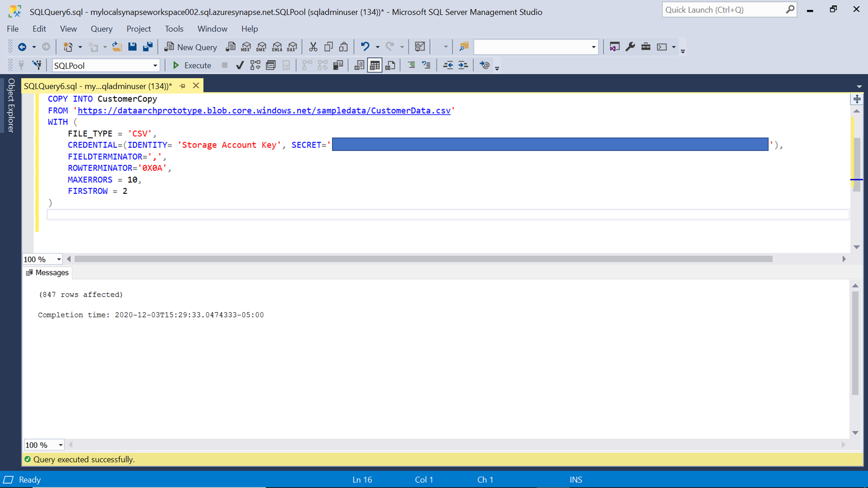
Task: Click the Properties wrench icon
Action: [x=630, y=47]
